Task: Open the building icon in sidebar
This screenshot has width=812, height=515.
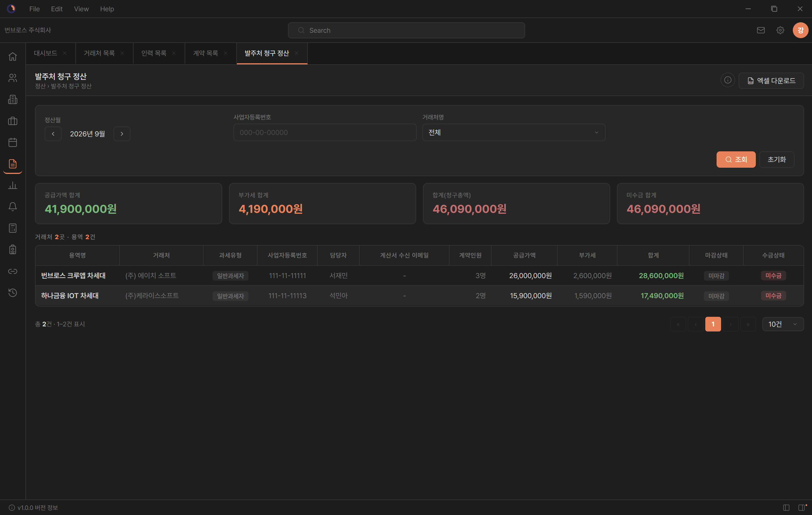Action: pos(12,99)
